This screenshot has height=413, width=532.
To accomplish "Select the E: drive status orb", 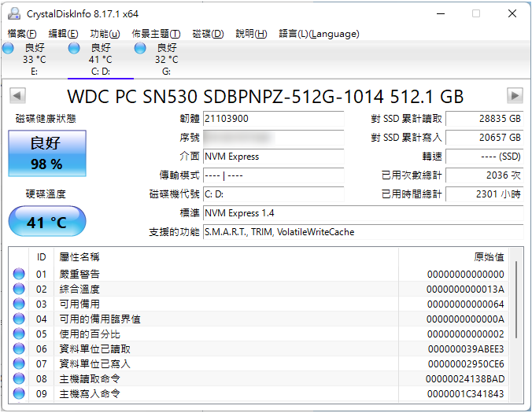I will coord(8,48).
